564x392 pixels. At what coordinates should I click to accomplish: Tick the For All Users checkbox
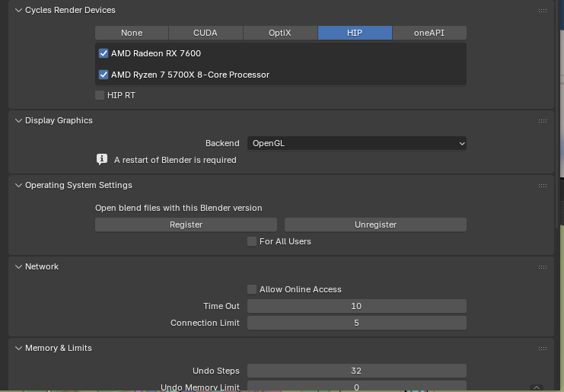252,241
